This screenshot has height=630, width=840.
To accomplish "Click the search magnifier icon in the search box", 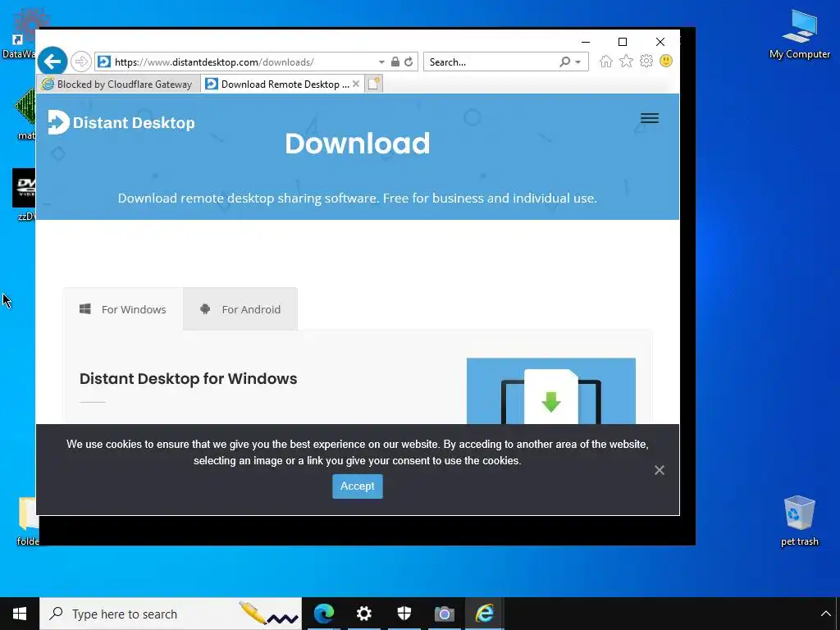I will pyautogui.click(x=564, y=62).
